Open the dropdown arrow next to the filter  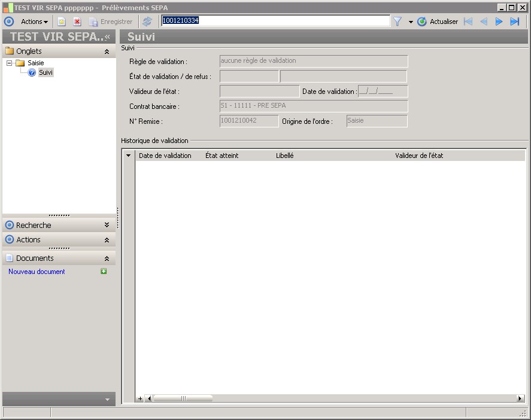411,22
